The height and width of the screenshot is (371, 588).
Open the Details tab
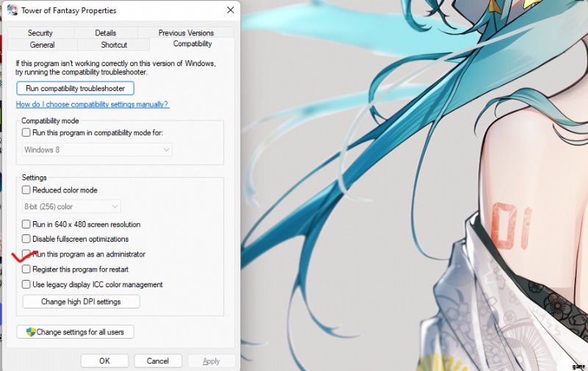click(105, 33)
